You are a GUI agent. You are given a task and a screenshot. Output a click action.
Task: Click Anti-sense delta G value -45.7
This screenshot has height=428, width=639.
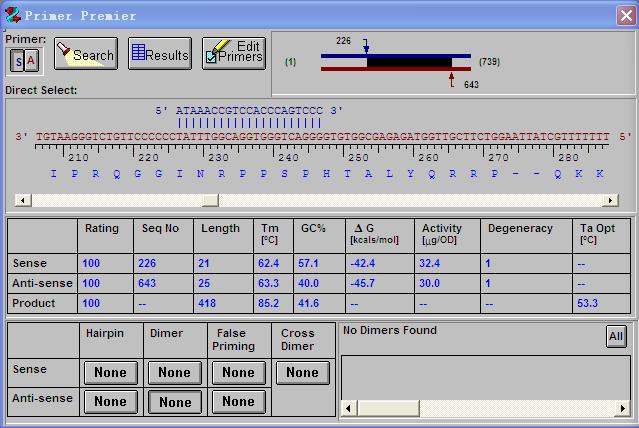coord(363,283)
